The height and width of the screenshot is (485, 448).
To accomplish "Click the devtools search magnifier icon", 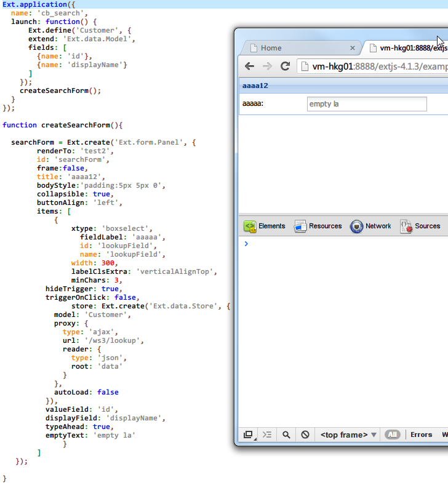I will (286, 435).
